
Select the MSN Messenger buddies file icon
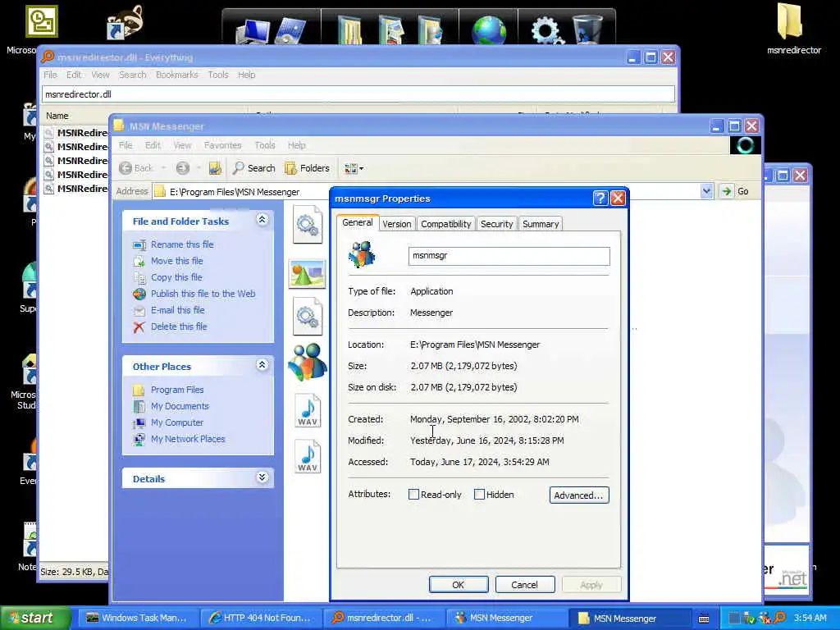click(x=308, y=363)
